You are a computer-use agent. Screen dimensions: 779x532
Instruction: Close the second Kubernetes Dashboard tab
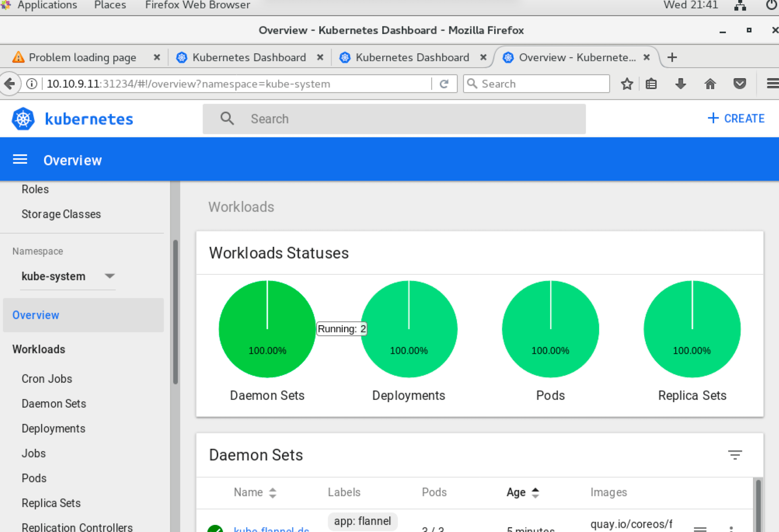point(483,57)
